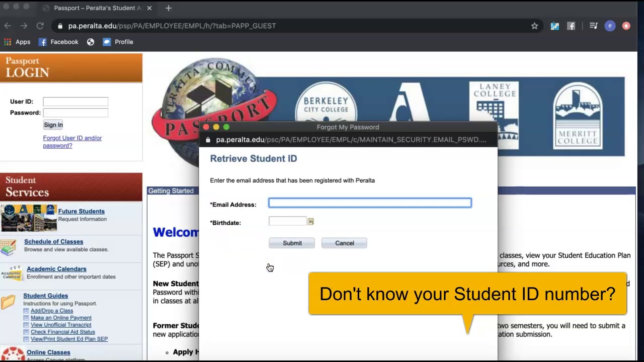Viewport: 644px width, 362px height.
Task: Click the Schedule of Classes icon
Action: click(x=8, y=247)
